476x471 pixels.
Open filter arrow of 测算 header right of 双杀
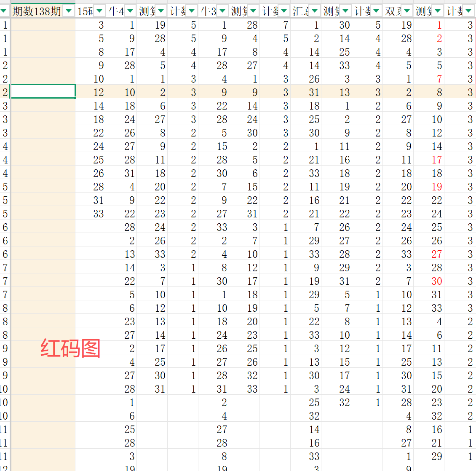438,11
